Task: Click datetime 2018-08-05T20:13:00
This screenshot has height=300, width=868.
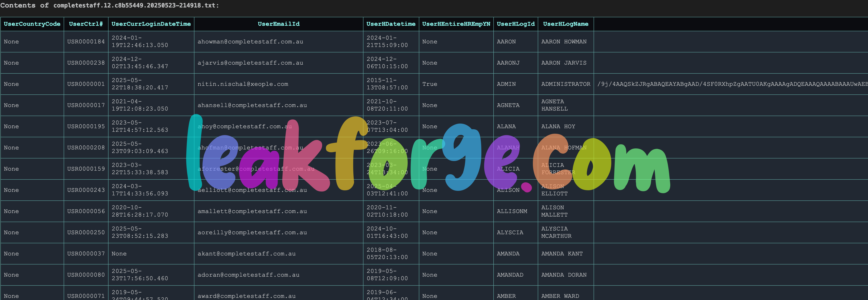Action: [387, 253]
